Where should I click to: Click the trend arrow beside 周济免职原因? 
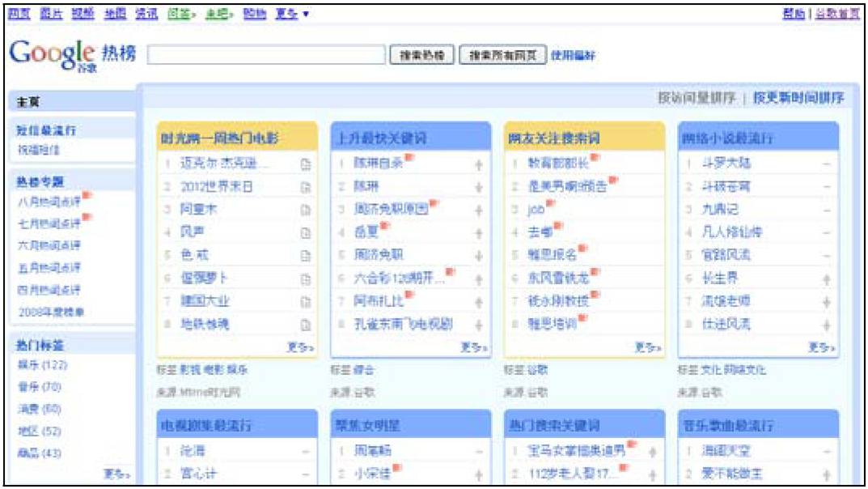479,210
